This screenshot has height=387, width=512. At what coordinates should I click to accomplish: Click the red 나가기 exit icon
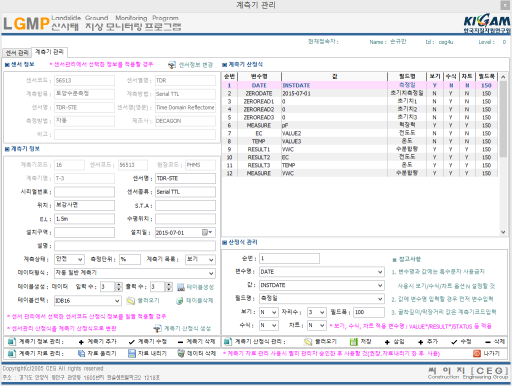coord(477,354)
